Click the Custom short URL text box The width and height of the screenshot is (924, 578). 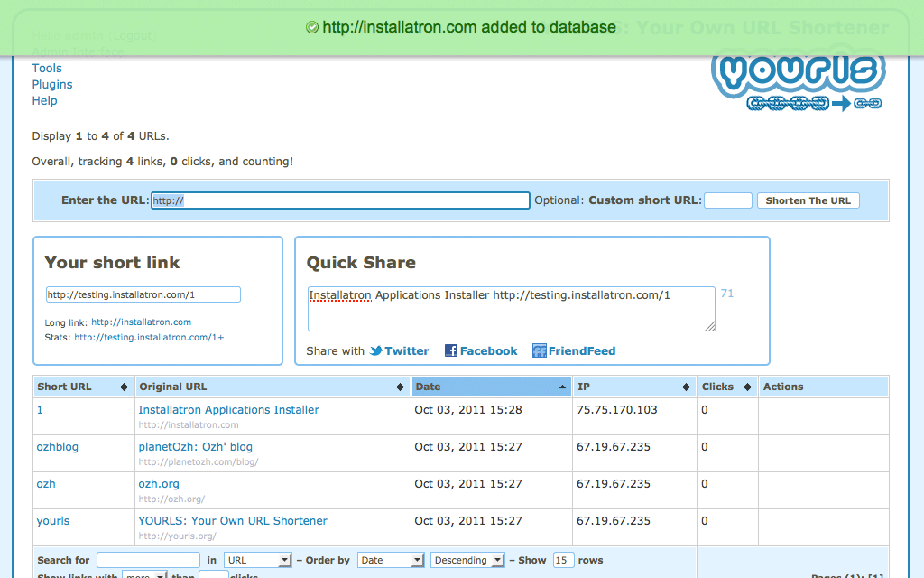click(x=727, y=200)
